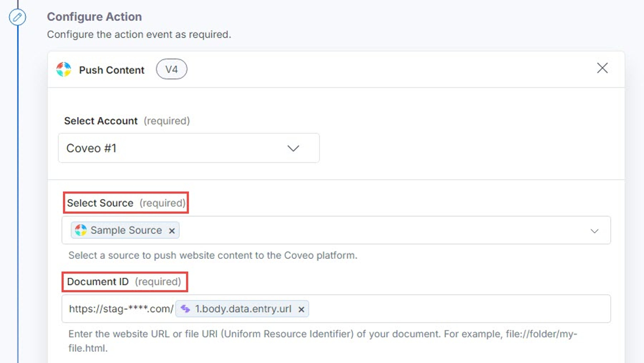Click the https://stag-****.com/ text
The height and width of the screenshot is (363, 644).
click(x=121, y=309)
